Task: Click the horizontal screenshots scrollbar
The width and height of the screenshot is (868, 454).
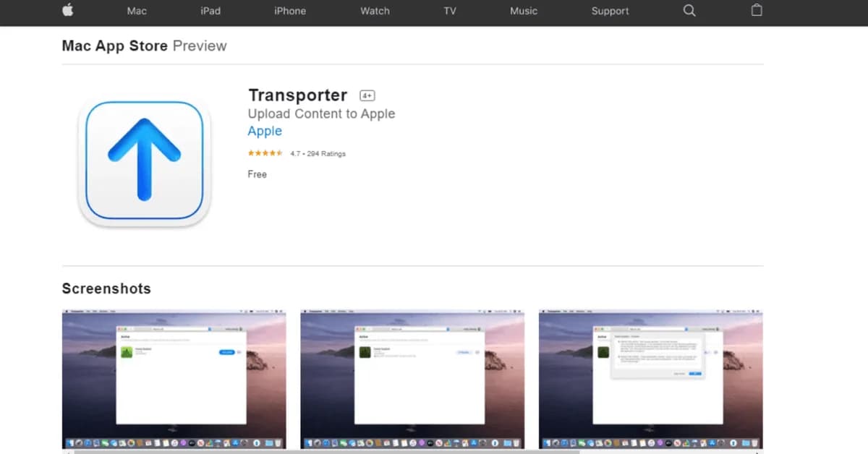Action: (x=325, y=452)
